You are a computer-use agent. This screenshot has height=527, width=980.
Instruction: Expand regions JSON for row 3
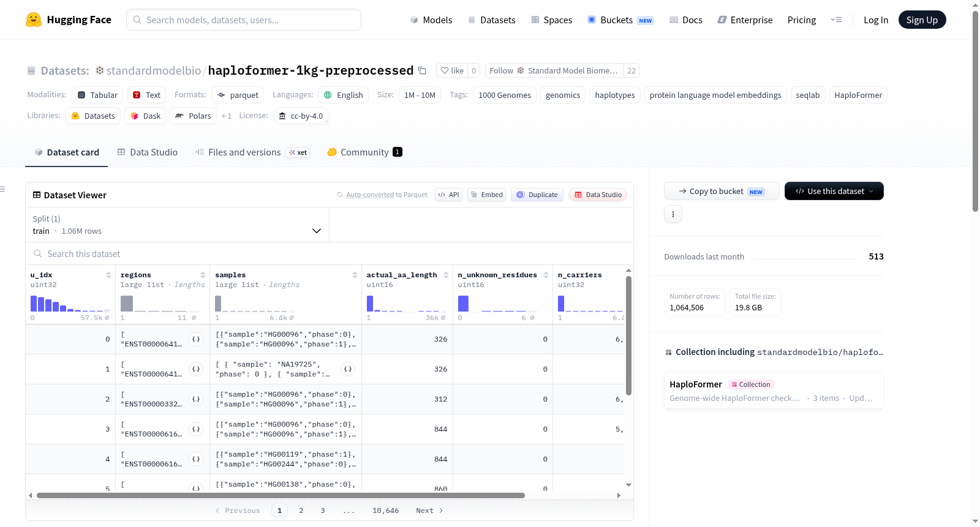pos(196,429)
